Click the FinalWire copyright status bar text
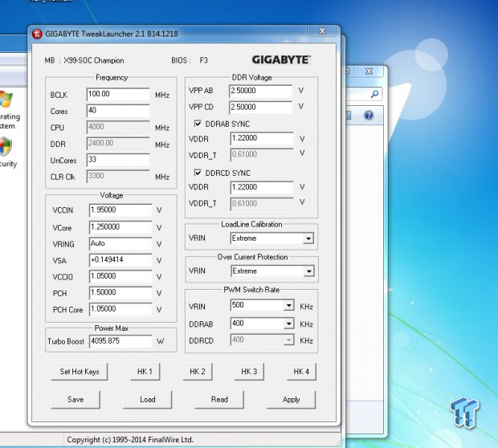The width and height of the screenshot is (498, 448). pos(130,440)
